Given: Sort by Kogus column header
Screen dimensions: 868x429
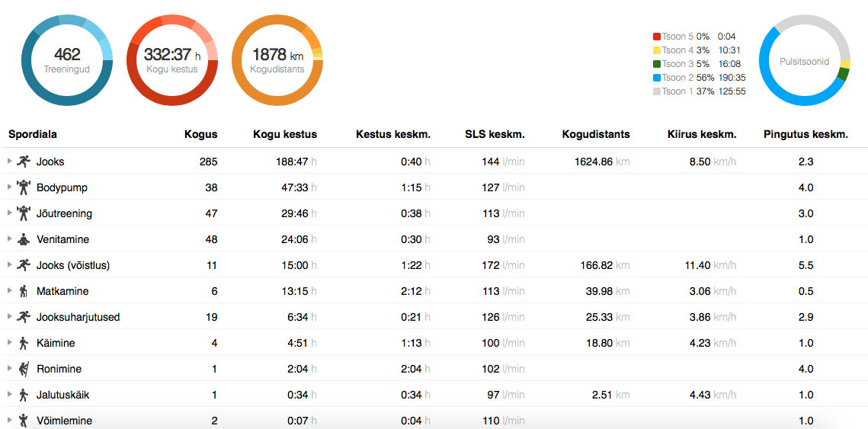Looking at the screenshot, I should click(x=200, y=134).
